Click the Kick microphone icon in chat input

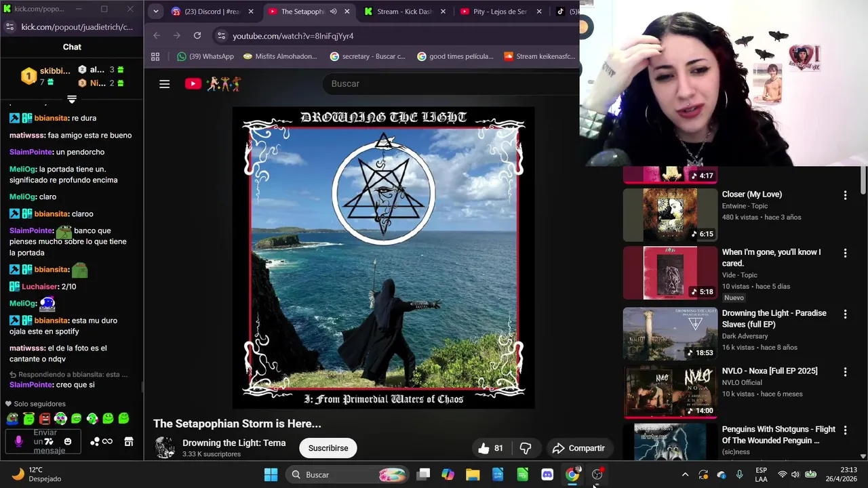(x=18, y=441)
